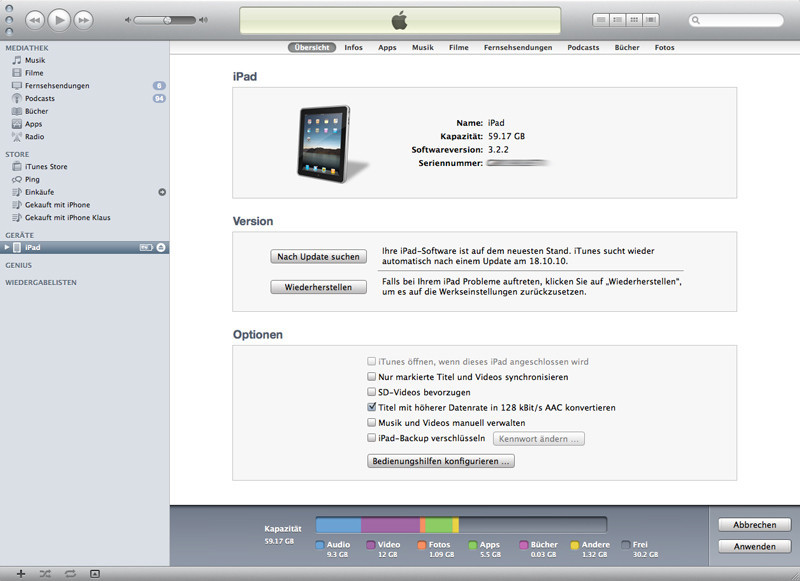The width and height of the screenshot is (800, 581).
Task: Expand the Genius section header
Action: 18,265
